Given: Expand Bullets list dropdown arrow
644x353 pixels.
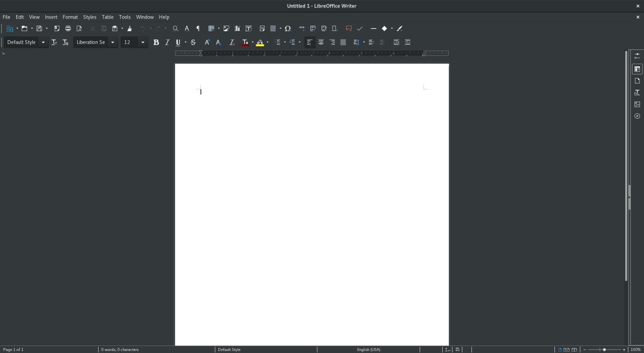Looking at the screenshot, I should 285,42.
